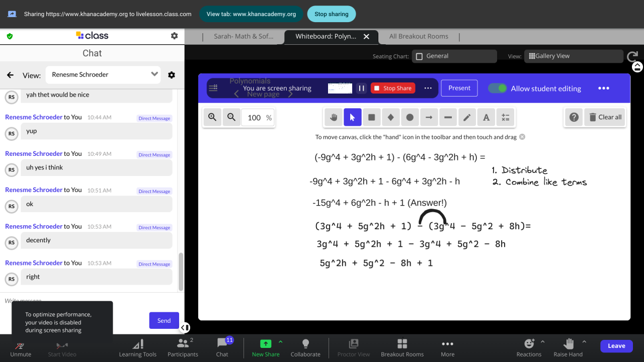Viewport: 644px width, 362px height.
Task: Expand Raise Hand options caret
Action: (584, 342)
